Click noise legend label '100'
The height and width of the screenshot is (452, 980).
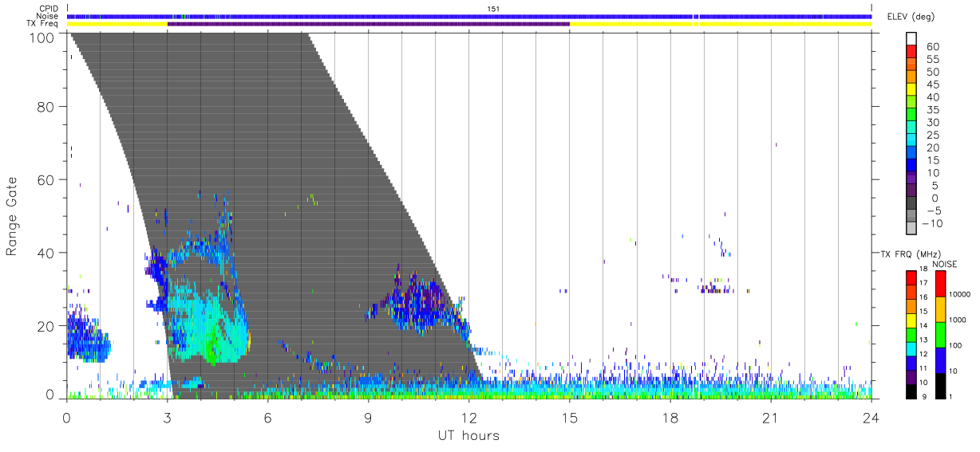tap(957, 345)
